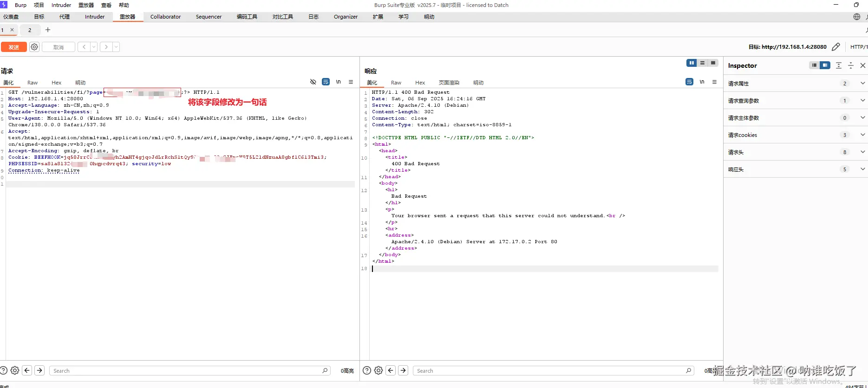Open the request panel hamburger menu

[x=351, y=82]
